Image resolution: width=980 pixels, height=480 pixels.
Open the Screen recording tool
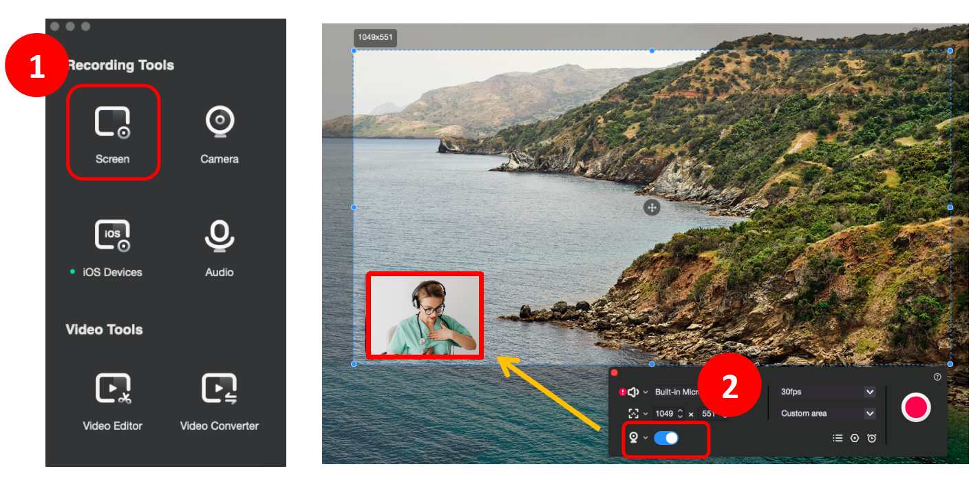coord(112,132)
